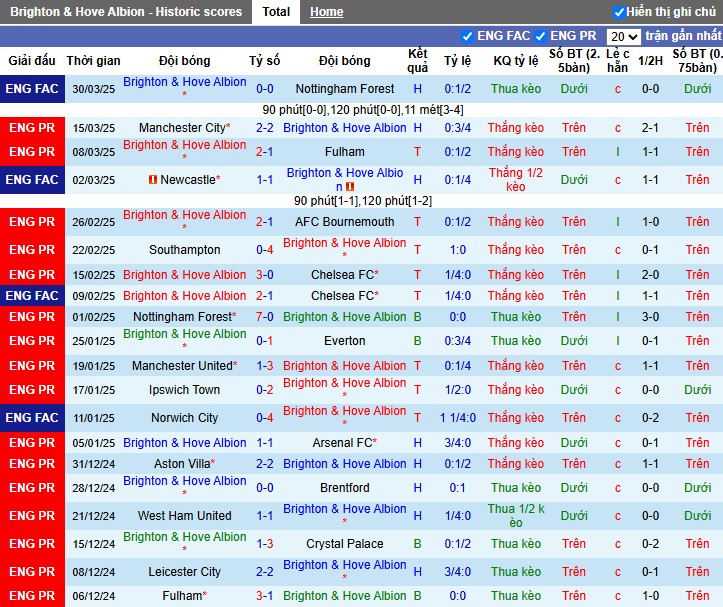Click the 0-0 score in 30/03/25 row
This screenshot has width=723, height=607.
tap(265, 89)
